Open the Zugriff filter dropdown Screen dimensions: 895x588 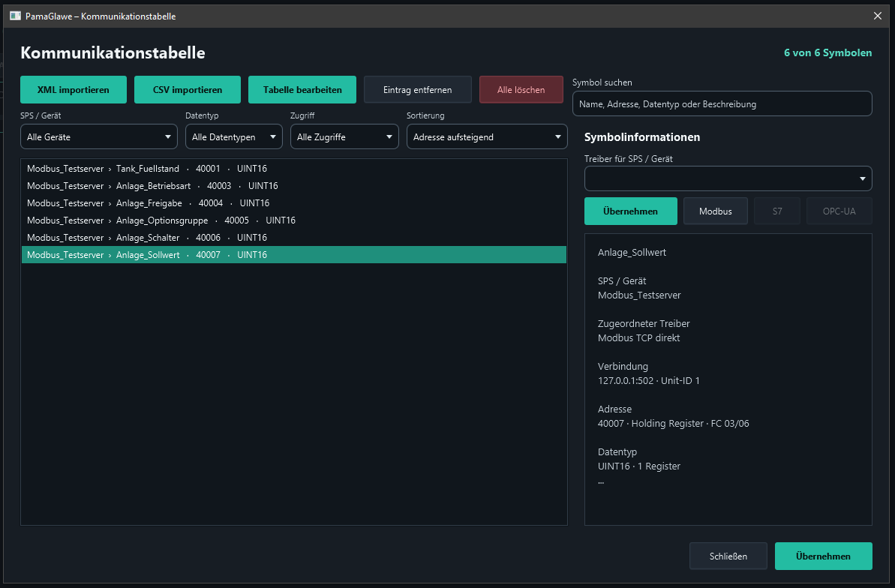(x=344, y=137)
